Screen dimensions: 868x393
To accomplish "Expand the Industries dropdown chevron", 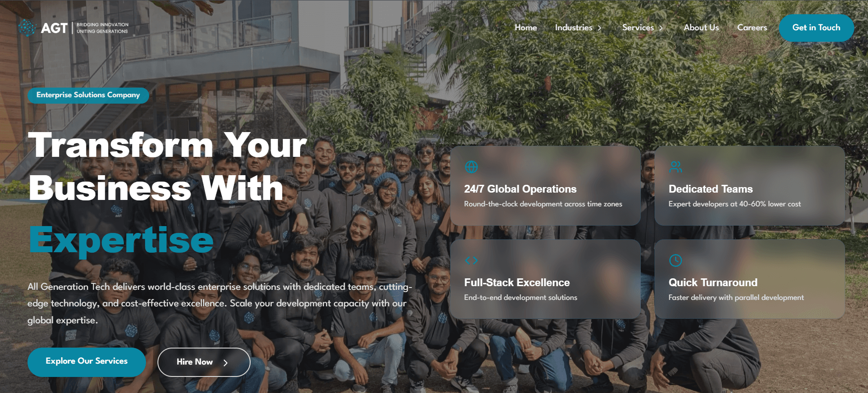I will [599, 28].
